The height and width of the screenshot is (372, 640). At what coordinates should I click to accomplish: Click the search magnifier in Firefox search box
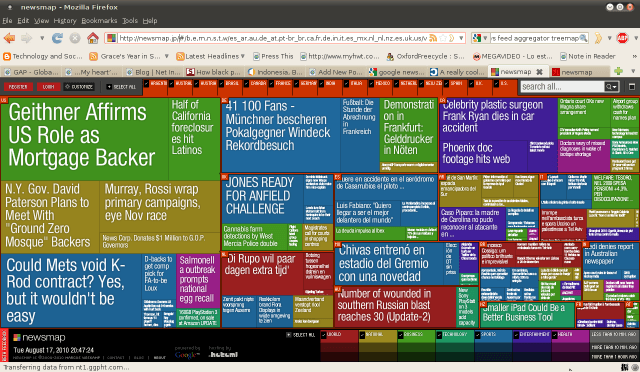(x=584, y=38)
